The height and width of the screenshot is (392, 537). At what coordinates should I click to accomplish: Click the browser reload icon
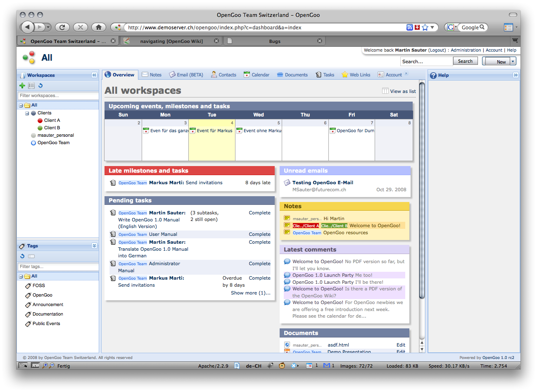click(x=62, y=27)
